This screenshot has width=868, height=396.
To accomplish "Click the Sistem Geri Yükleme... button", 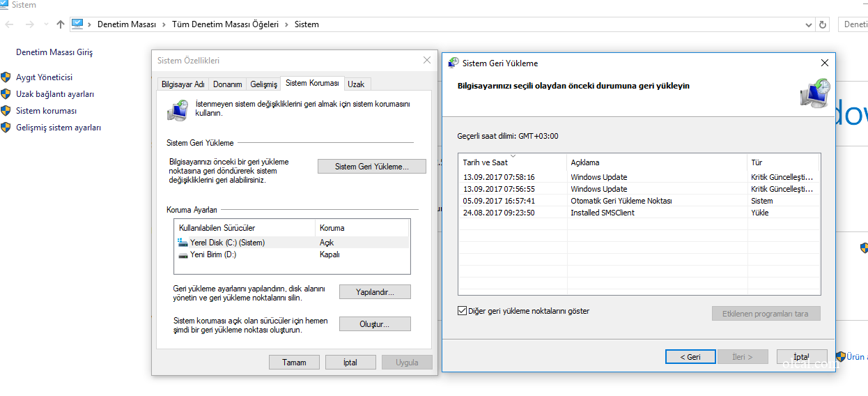I will pyautogui.click(x=371, y=167).
